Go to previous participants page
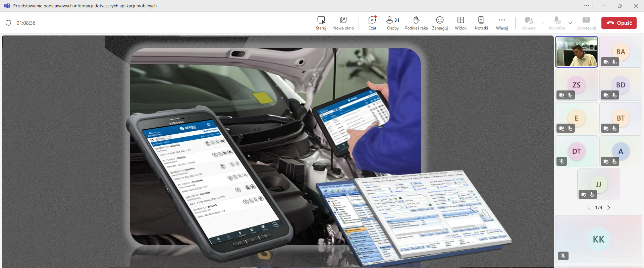This screenshot has width=644, height=268. pos(589,208)
